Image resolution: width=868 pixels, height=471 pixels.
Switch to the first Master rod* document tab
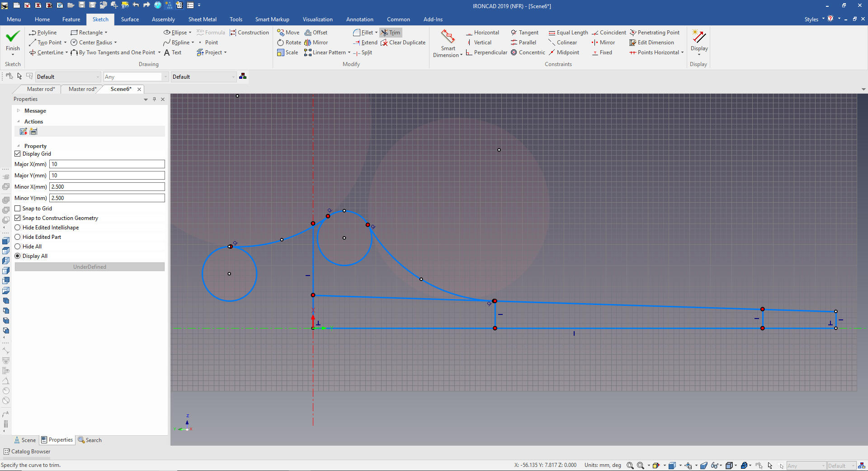pos(41,89)
